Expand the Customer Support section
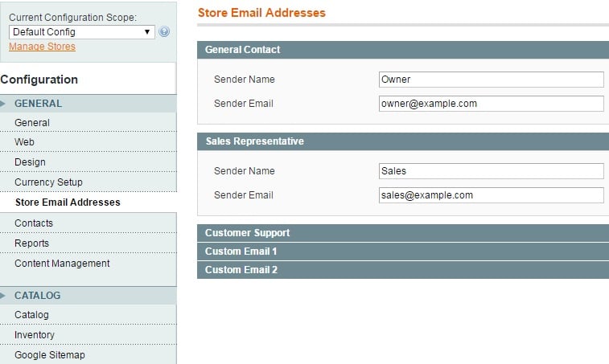This screenshot has height=364, width=609. [403, 233]
